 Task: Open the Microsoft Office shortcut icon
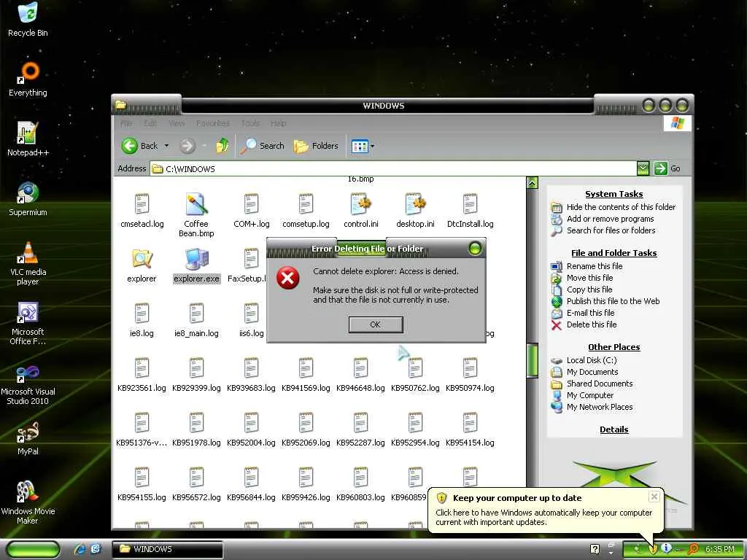point(28,323)
